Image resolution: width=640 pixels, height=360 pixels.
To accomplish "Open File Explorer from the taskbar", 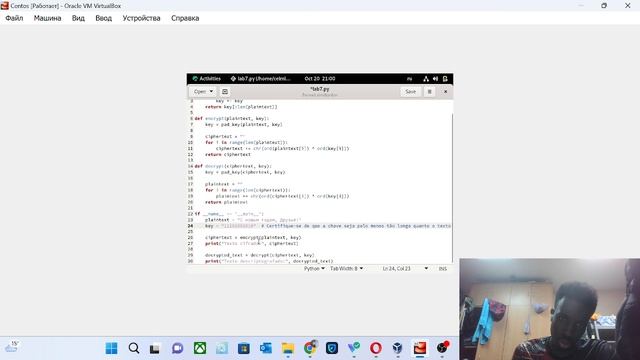I will tap(288, 348).
